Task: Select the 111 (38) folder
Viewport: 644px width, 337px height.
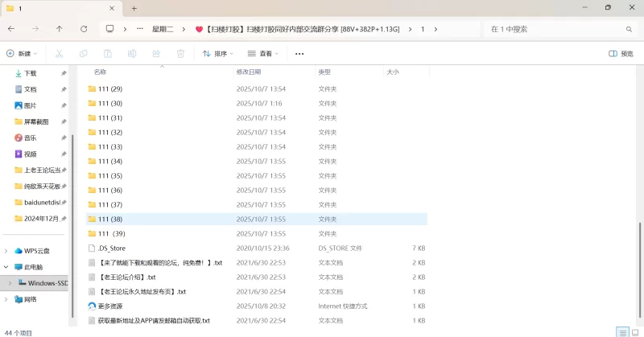Action: pos(110,219)
